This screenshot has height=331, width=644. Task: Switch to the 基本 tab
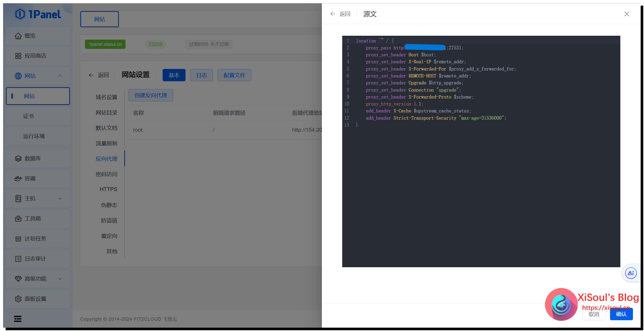pyautogui.click(x=174, y=75)
